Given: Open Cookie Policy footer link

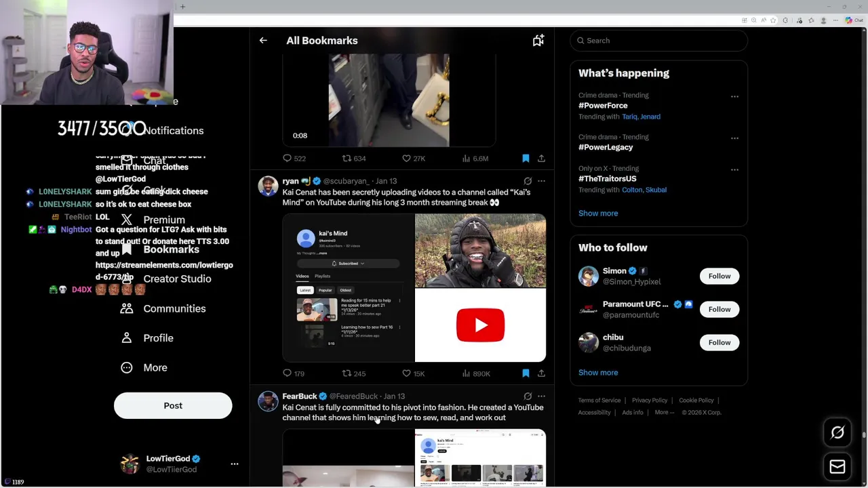Looking at the screenshot, I should (696, 401).
